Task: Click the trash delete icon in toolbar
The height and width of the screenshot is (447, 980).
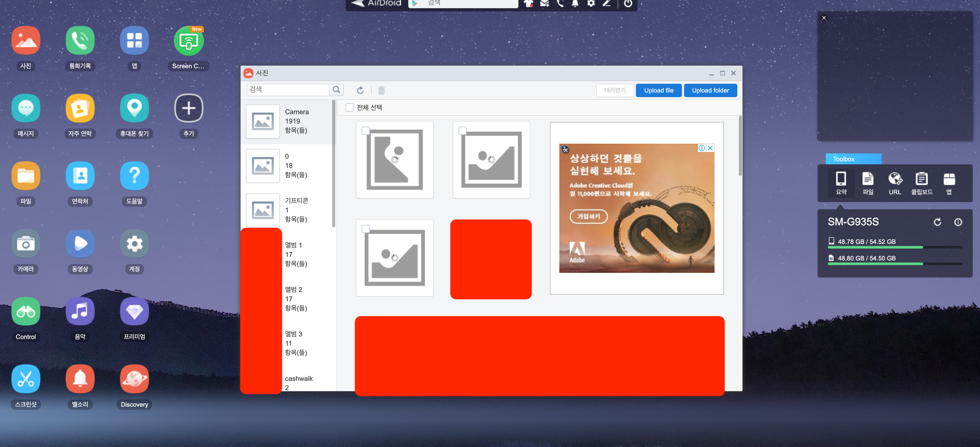Action: [381, 90]
